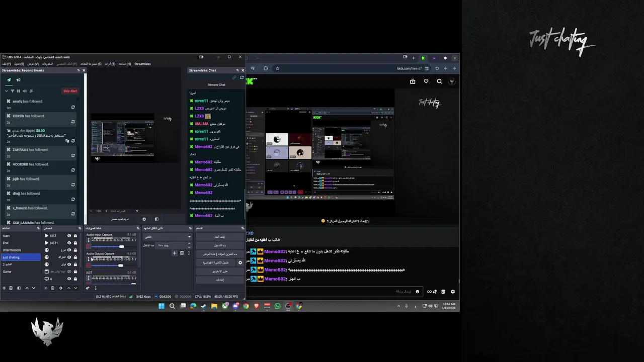The height and width of the screenshot is (362, 644).
Task: Move scene up with arrow icon
Action: (27, 288)
